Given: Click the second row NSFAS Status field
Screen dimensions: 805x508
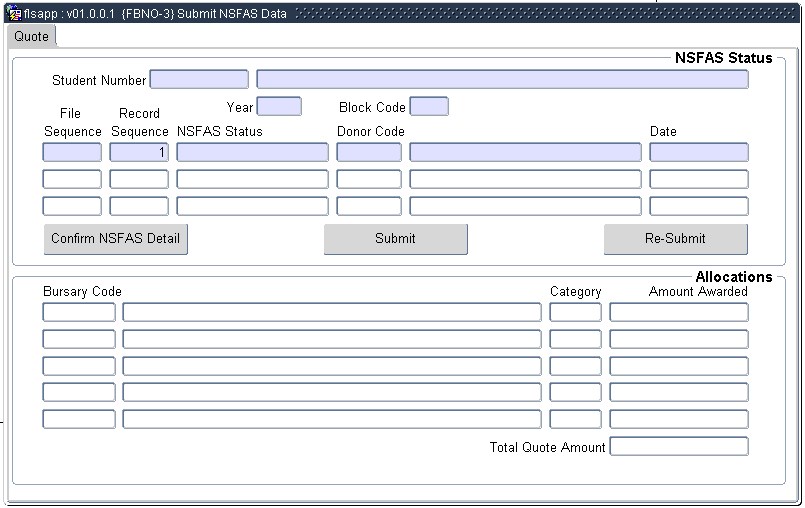Looking at the screenshot, I should (x=252, y=180).
